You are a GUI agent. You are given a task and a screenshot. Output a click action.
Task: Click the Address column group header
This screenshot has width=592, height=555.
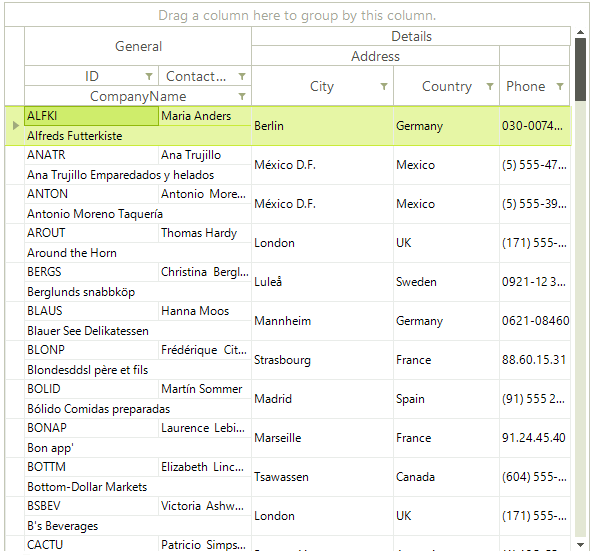[x=375, y=56]
